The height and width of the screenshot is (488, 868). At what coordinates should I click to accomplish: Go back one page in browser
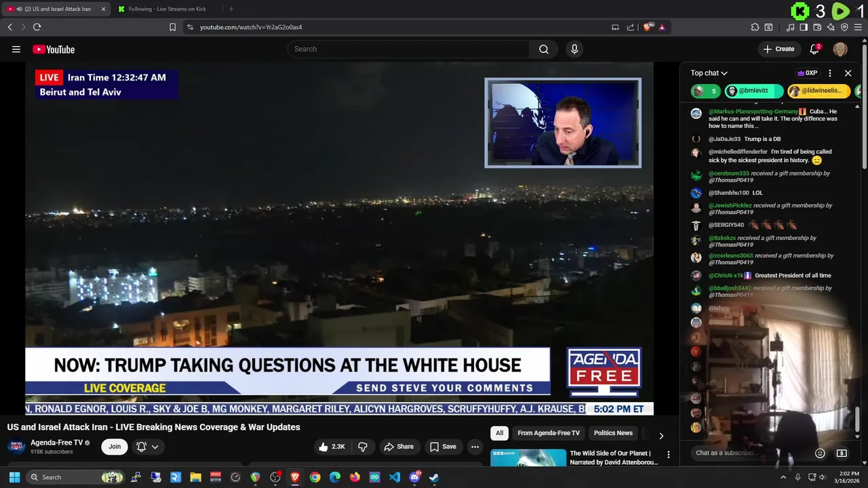pyautogui.click(x=9, y=27)
